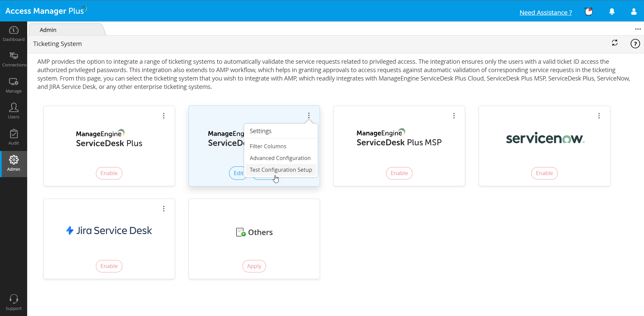The height and width of the screenshot is (316, 644).
Task: Apply the Others ticketing system
Action: coord(254,266)
